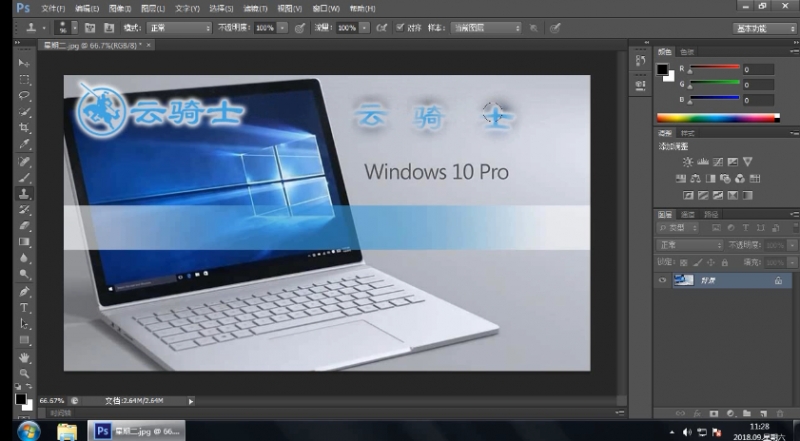
Task: Toggle the Aligned checkbox in options bar
Action: 400,28
